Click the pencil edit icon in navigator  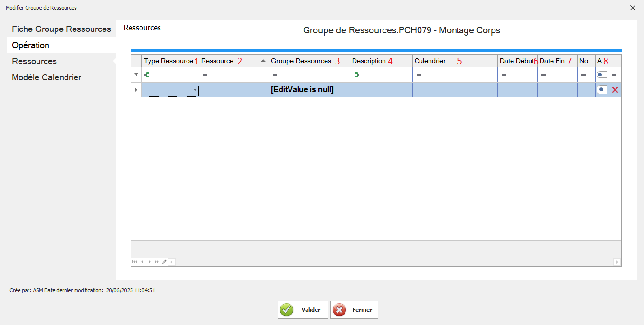[x=164, y=262]
